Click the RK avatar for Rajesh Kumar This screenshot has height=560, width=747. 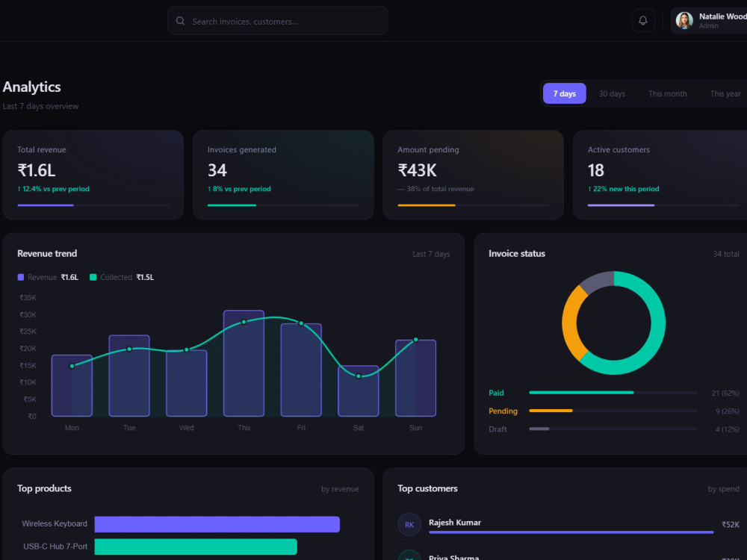(409, 524)
